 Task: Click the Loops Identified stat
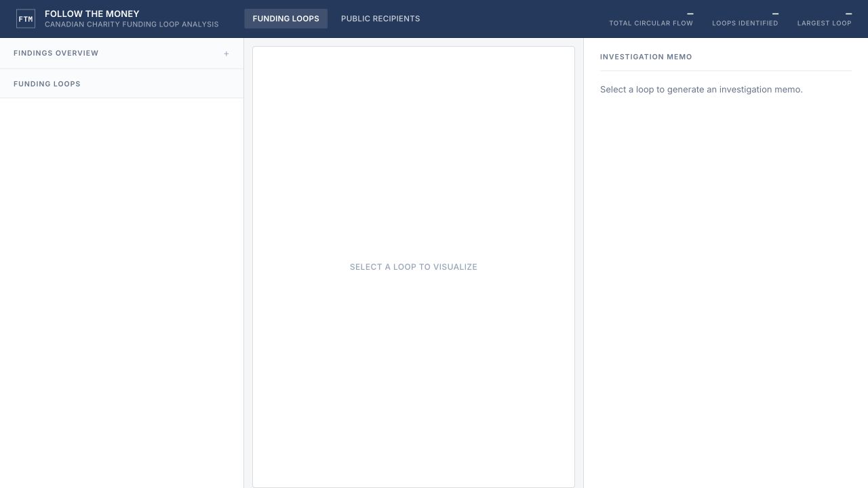click(745, 18)
